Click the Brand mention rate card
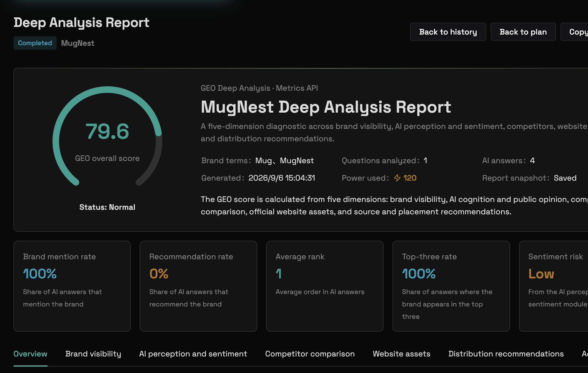588x373 pixels. pos(72,286)
